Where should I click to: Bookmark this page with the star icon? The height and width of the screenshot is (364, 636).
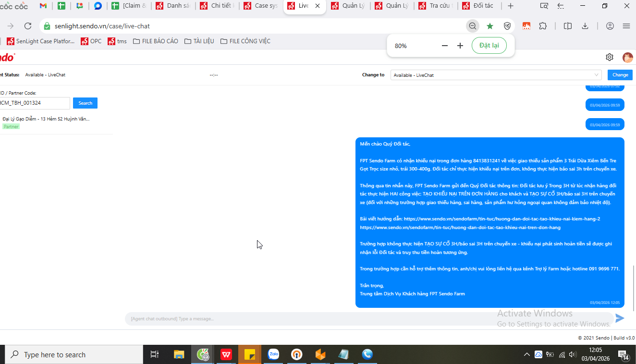489,26
